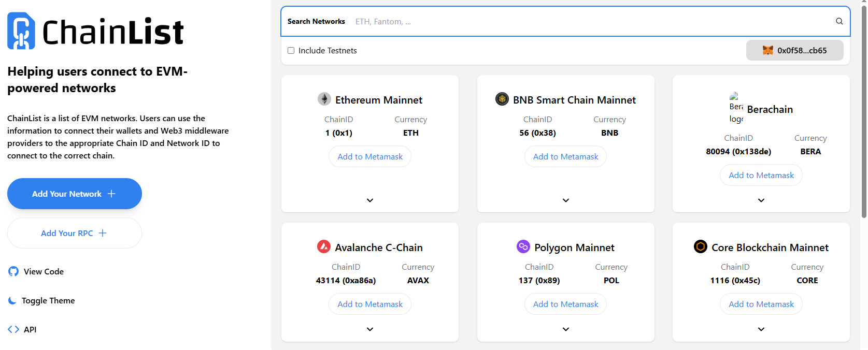Click chain ID value 80094 (0x138de)
Image resolution: width=868 pixels, height=350 pixels.
click(x=738, y=152)
